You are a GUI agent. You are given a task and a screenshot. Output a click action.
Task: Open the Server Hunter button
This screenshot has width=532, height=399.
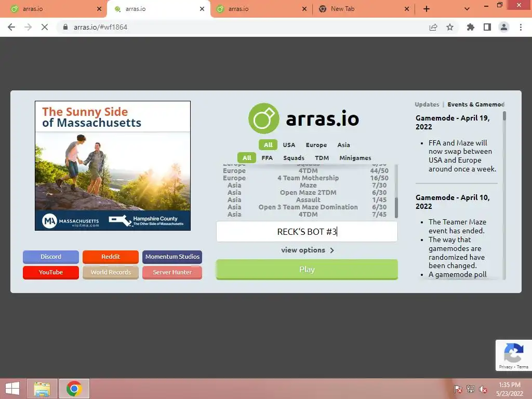click(x=172, y=272)
